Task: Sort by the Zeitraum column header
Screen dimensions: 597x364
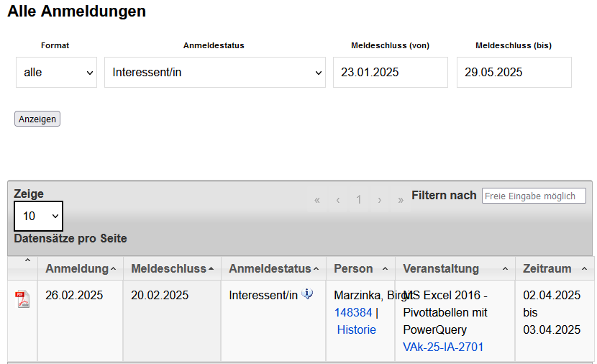Action: tap(554, 269)
